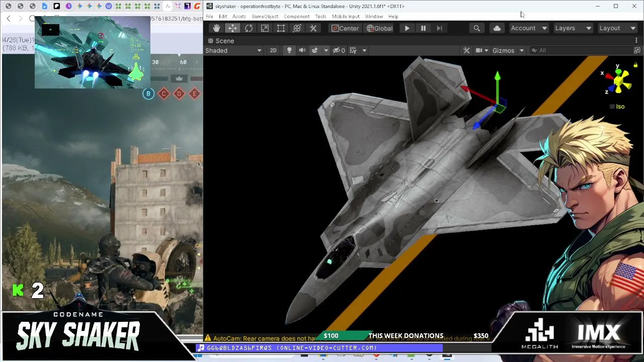Open the Help menu
The image size is (644, 362).
(393, 17)
